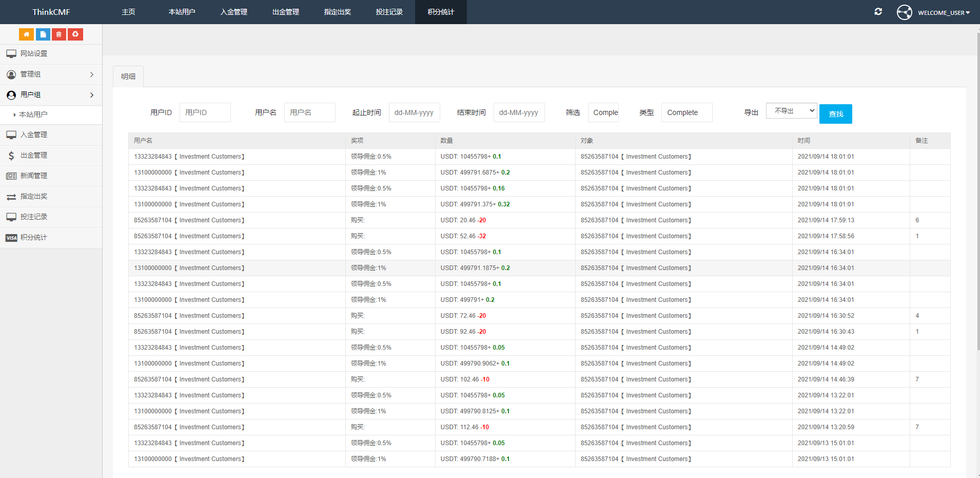Click the 用户ID input field
980x478 pixels.
(205, 112)
